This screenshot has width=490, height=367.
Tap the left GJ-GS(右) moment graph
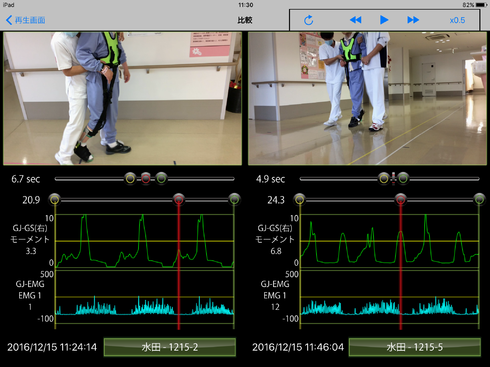tap(144, 241)
